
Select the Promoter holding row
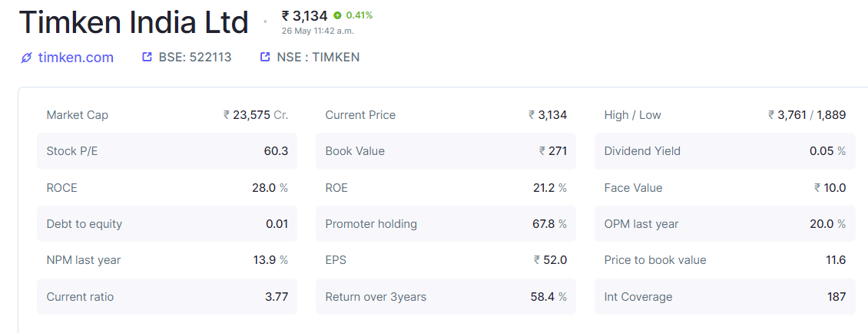click(x=446, y=224)
